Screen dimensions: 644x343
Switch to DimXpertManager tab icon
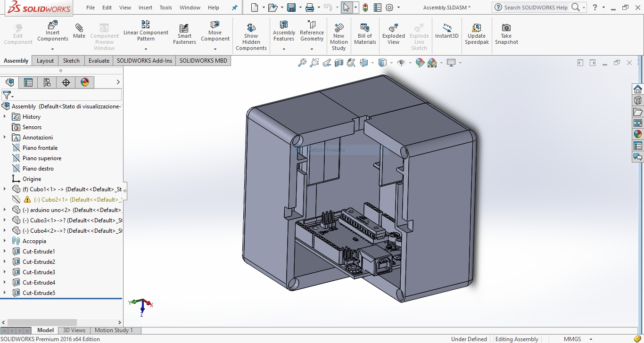[x=66, y=82]
